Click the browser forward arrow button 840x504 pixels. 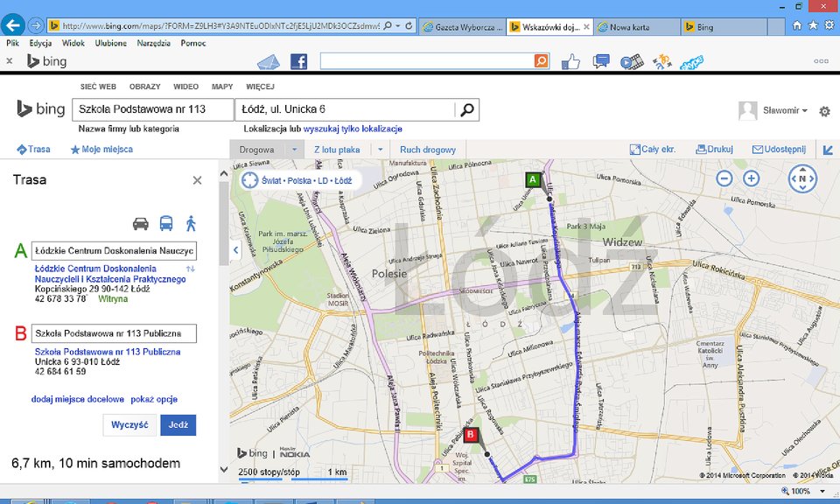[x=36, y=25]
